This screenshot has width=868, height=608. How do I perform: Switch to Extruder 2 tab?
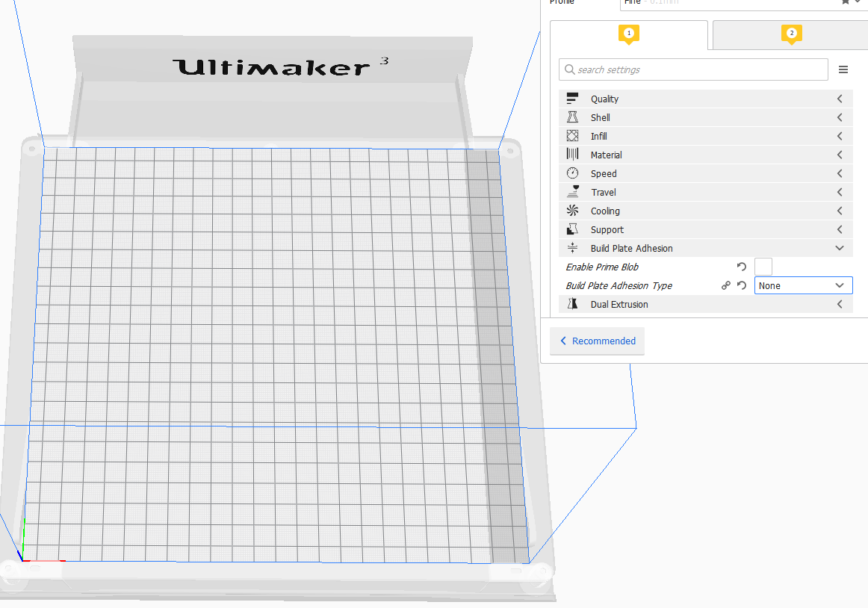(x=791, y=35)
